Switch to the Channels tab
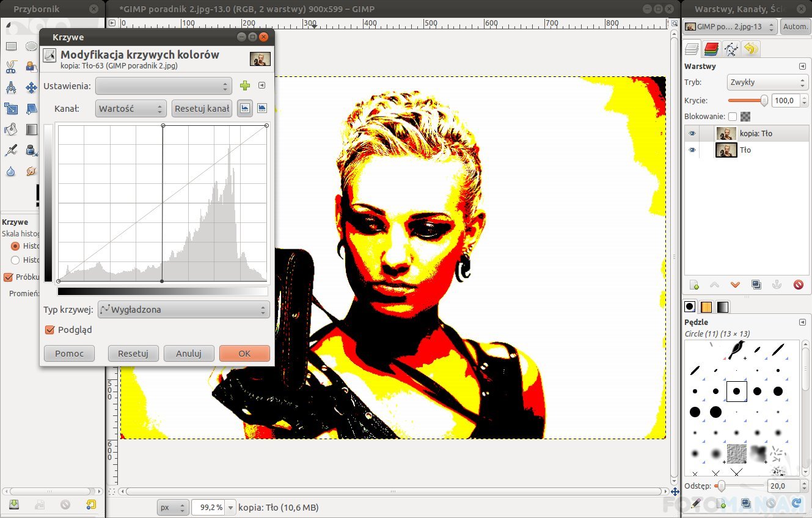Viewport: 812px width, 518px height. [711, 49]
